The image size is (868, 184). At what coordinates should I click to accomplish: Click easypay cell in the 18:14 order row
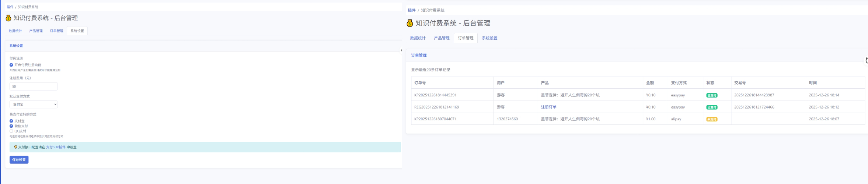pyautogui.click(x=678, y=95)
